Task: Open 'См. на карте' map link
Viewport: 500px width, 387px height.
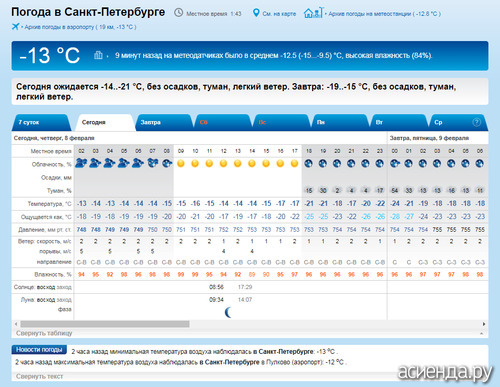Action: 279,14
